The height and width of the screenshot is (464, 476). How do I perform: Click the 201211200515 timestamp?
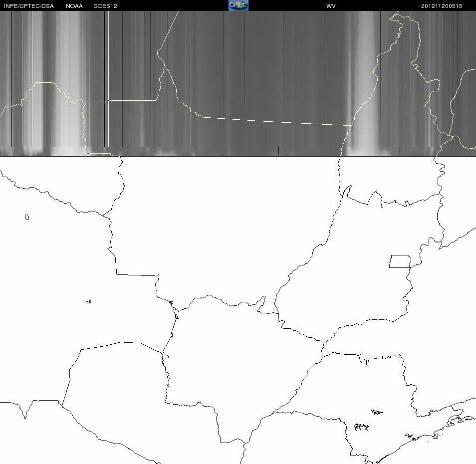(442, 6)
